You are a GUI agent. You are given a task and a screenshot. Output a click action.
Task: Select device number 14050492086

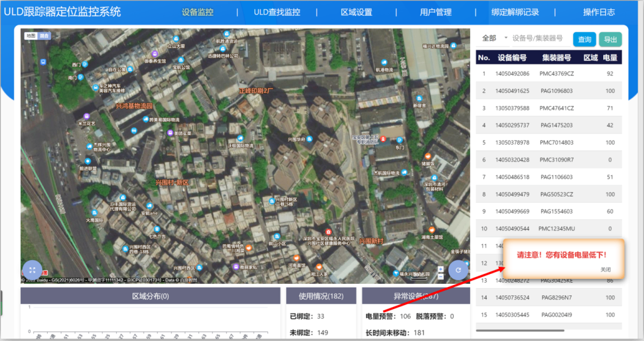[512, 73]
